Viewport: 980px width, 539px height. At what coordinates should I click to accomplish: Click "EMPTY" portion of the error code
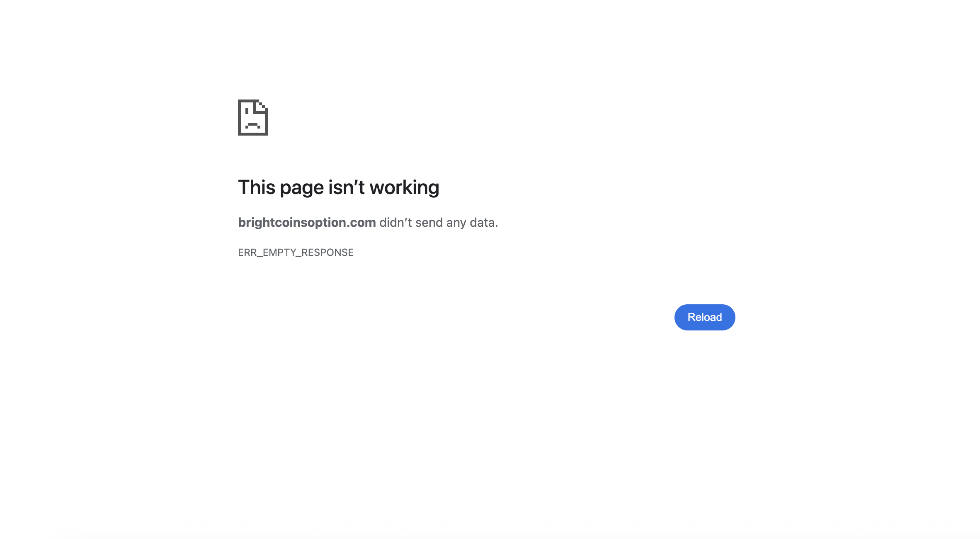pos(279,253)
